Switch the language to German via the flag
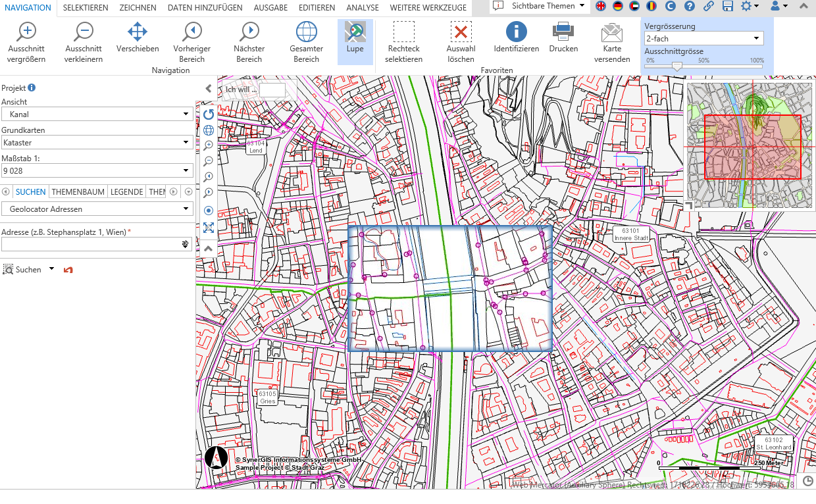The width and height of the screenshot is (816, 504). pyautogui.click(x=618, y=6)
